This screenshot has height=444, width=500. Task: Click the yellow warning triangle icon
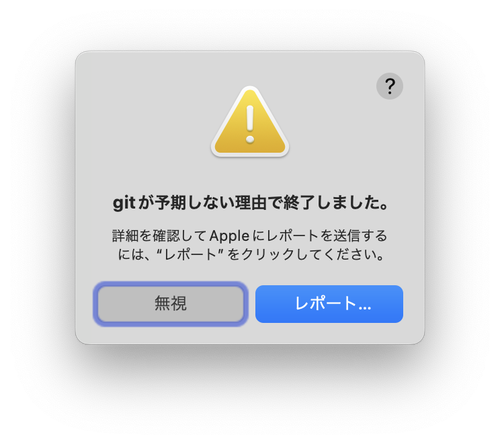click(250, 122)
